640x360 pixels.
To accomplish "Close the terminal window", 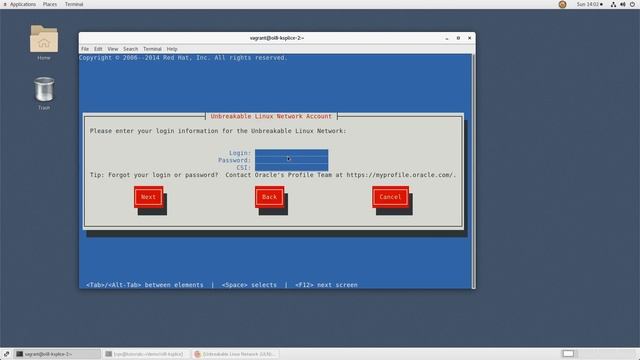I will pos(469,38).
